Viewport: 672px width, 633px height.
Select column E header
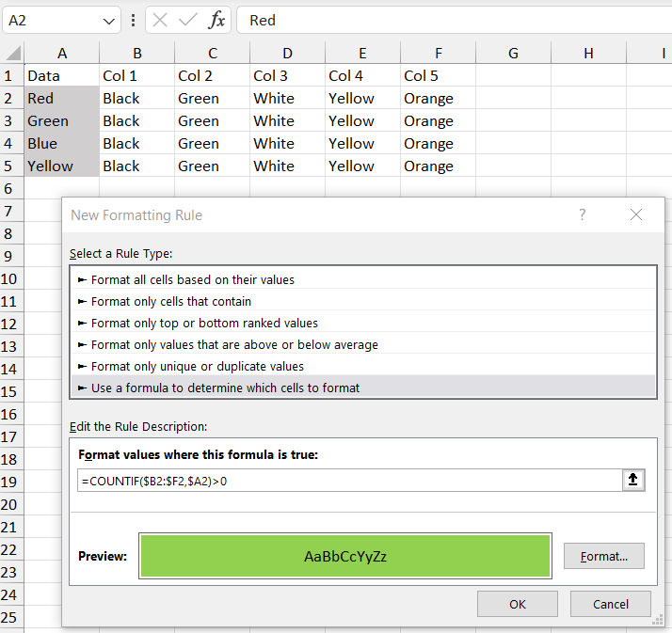[363, 53]
